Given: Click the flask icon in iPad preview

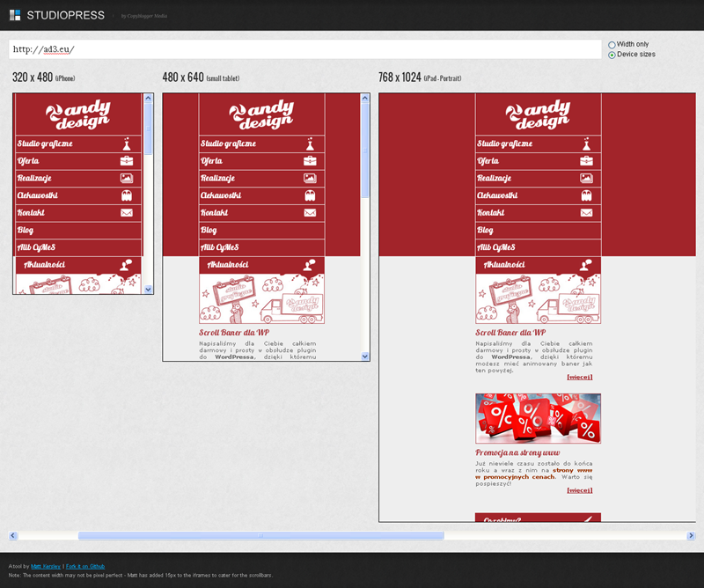Looking at the screenshot, I should [x=586, y=144].
